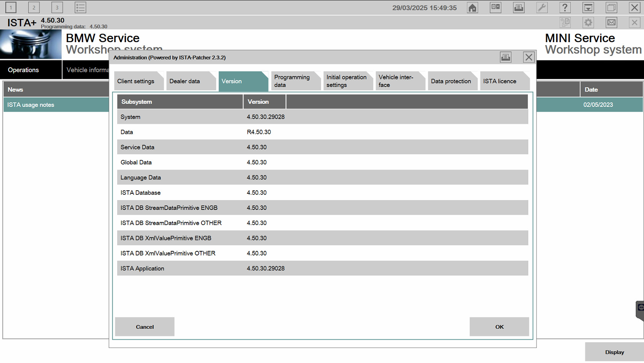The height and width of the screenshot is (363, 644).
Task: Click the Display button
Action: click(x=614, y=352)
